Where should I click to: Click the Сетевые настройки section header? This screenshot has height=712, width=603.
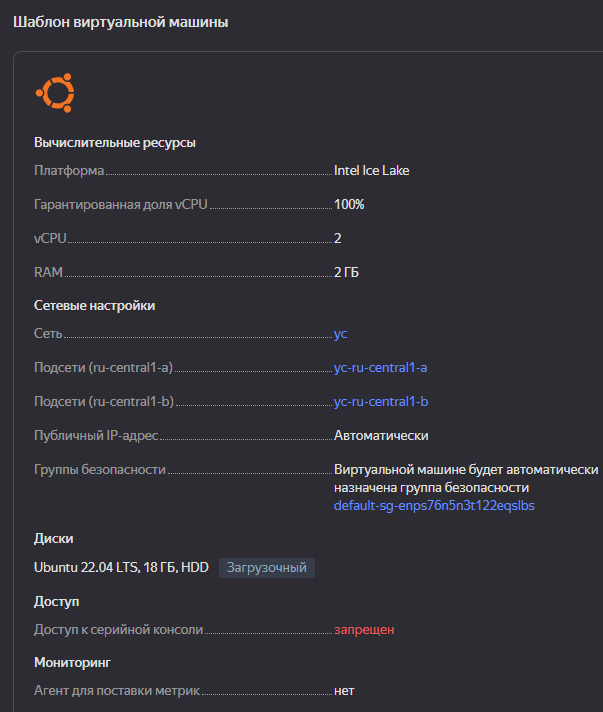94,306
